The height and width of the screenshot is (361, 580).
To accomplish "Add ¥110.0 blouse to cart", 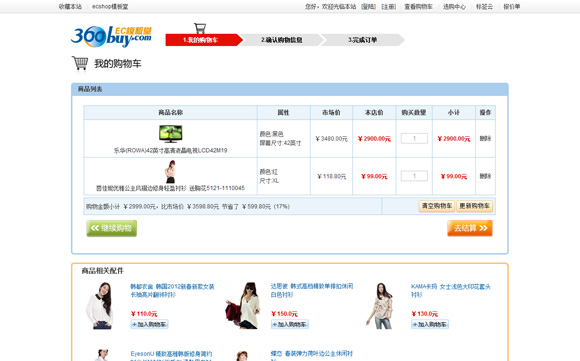I will point(149,324).
